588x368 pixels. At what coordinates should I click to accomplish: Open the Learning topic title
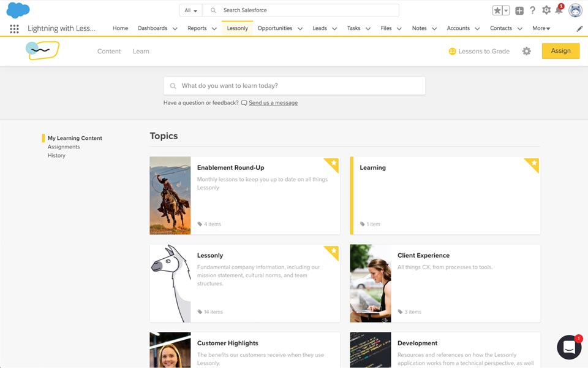(372, 168)
